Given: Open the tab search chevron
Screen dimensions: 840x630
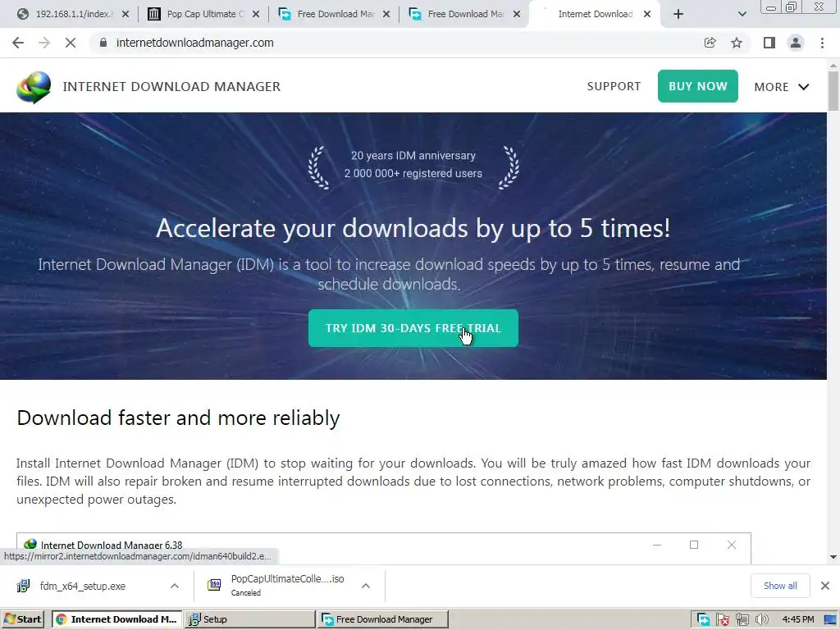Looking at the screenshot, I should (x=742, y=14).
